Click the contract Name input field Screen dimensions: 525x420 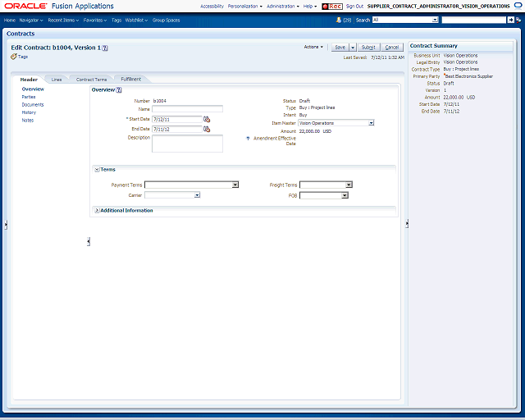click(x=187, y=109)
